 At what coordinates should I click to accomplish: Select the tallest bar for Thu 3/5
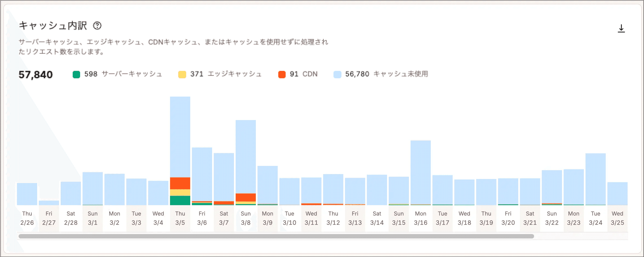[180, 136]
